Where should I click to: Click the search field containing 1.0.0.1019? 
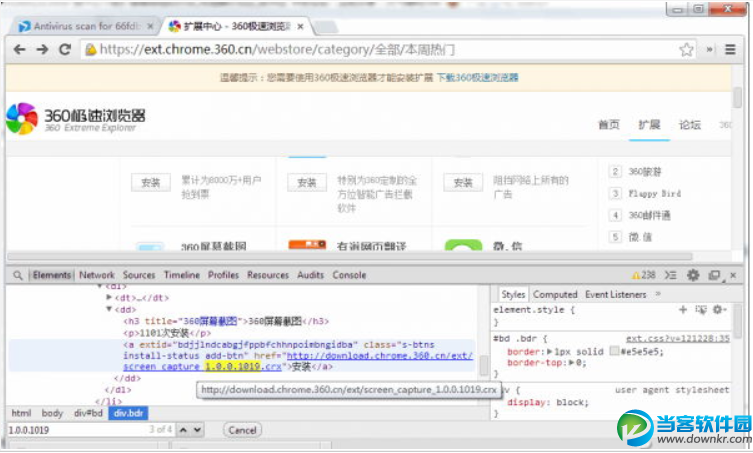pos(91,430)
